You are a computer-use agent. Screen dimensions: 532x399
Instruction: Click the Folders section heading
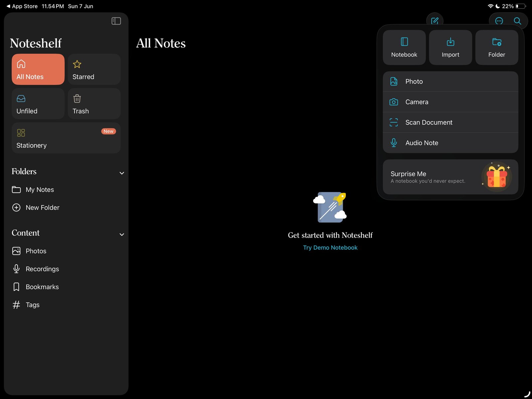tap(24, 171)
